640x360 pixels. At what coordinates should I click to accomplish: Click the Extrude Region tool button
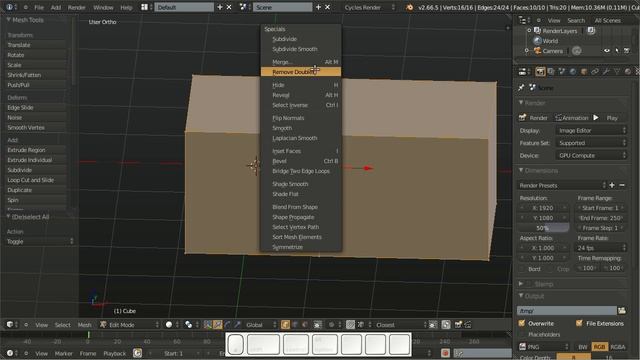click(36, 150)
